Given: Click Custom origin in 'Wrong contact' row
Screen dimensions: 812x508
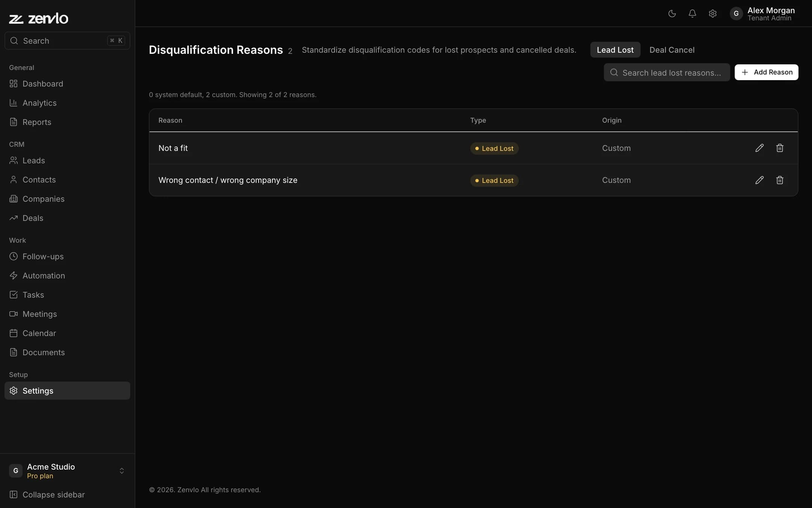Looking at the screenshot, I should tap(616, 180).
